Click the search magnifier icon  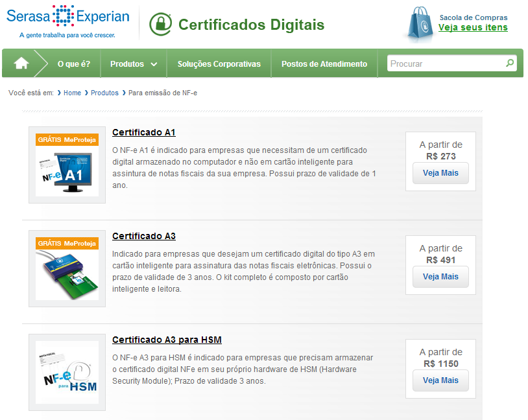(x=510, y=63)
